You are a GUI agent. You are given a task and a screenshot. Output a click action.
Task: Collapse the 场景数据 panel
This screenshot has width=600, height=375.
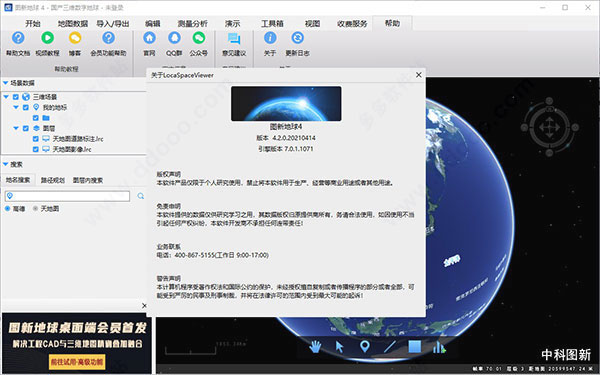(6, 83)
